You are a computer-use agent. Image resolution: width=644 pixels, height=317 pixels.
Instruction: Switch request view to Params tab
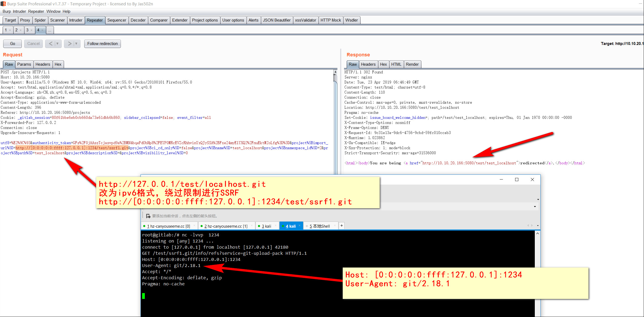pos(24,64)
